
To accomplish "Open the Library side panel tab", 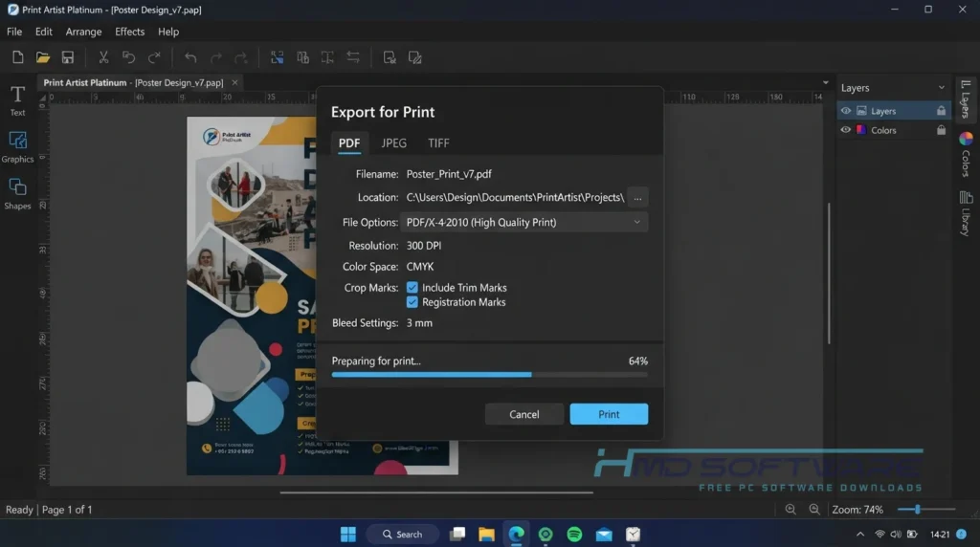I will pos(967,213).
